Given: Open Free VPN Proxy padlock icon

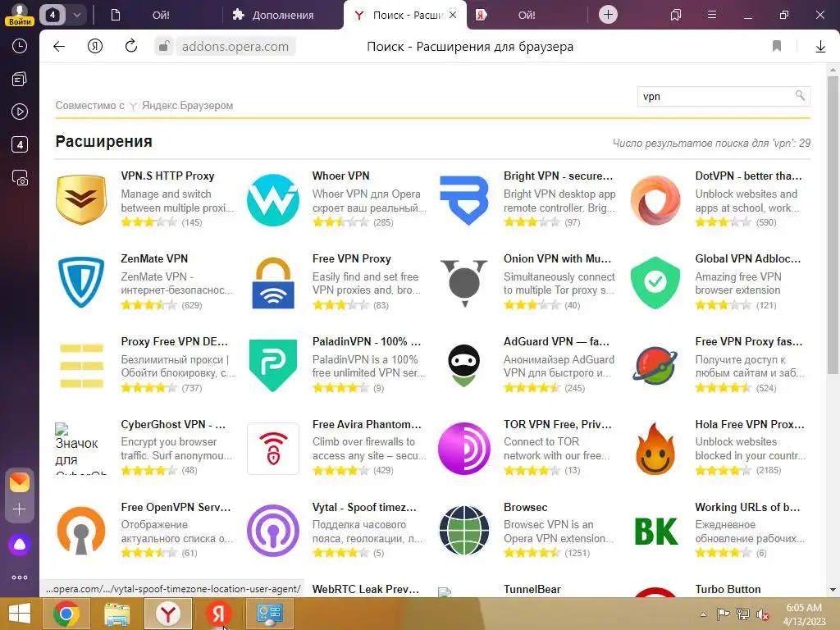Looking at the screenshot, I should click(273, 283).
